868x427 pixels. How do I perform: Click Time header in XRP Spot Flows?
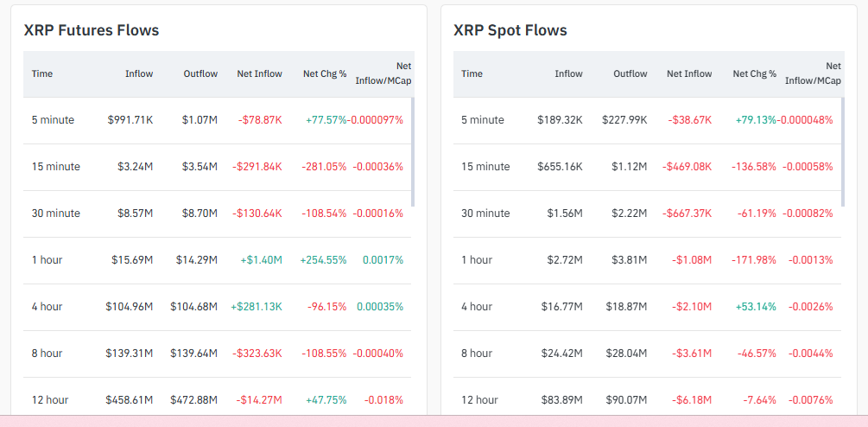[x=472, y=73]
